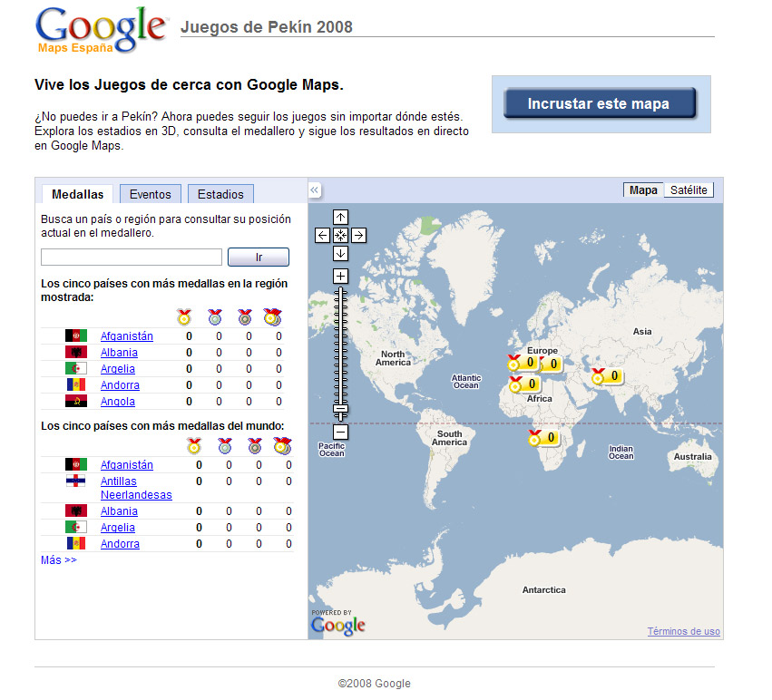
Task: Click the medal marker over northwest Africa
Action: point(524,384)
